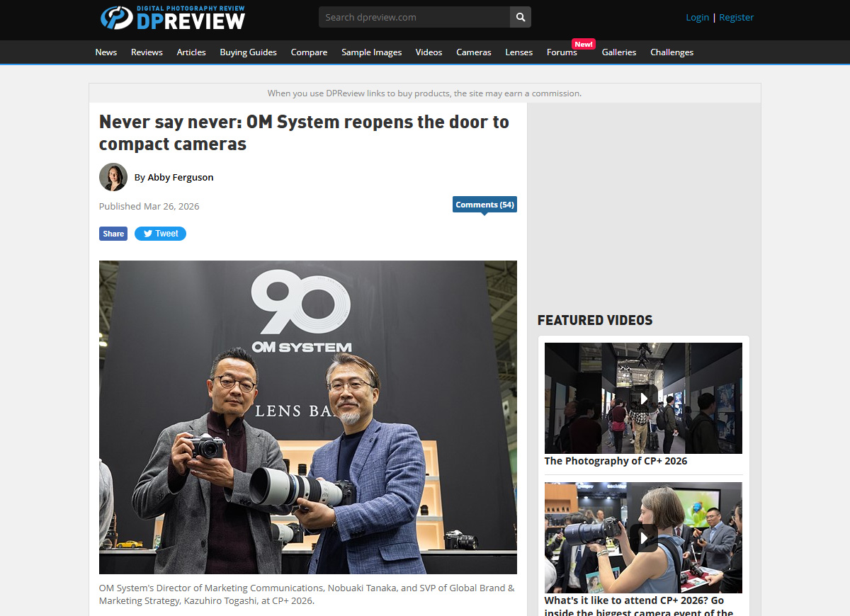
Task: Type in the Search dpreview.com field
Action: (x=414, y=17)
